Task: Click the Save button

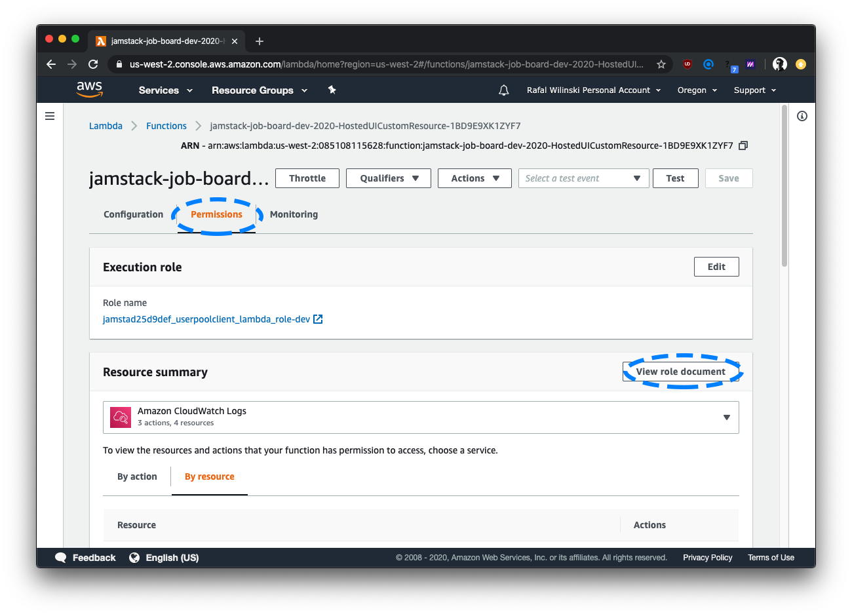Action: coord(729,178)
